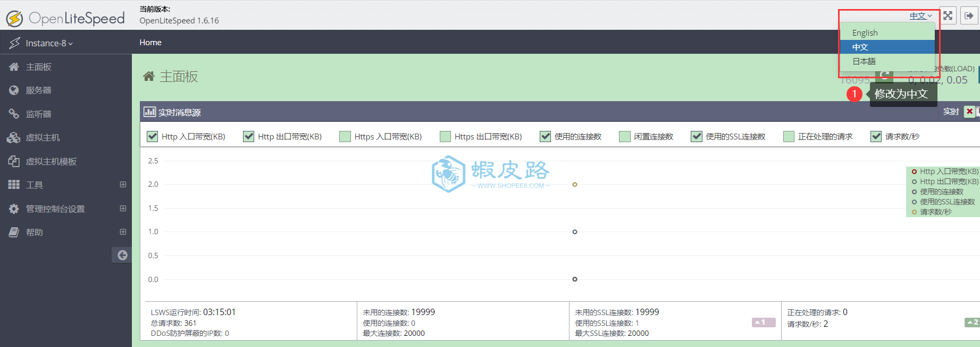980x347 pixels.
Task: Click the 使用的连接数: 0 stat line
Action: pos(389,323)
